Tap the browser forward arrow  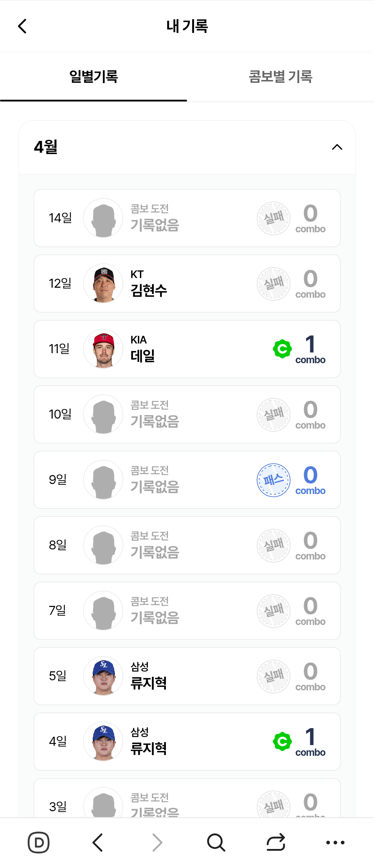point(157,842)
